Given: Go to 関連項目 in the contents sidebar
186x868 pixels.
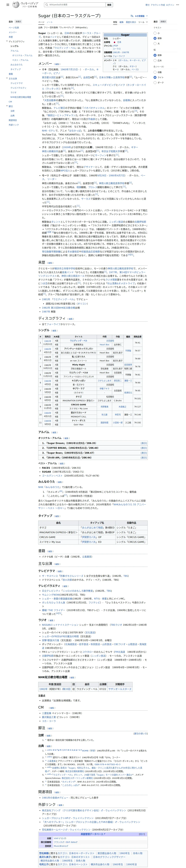Looking at the screenshot, I should pos(13,120).
